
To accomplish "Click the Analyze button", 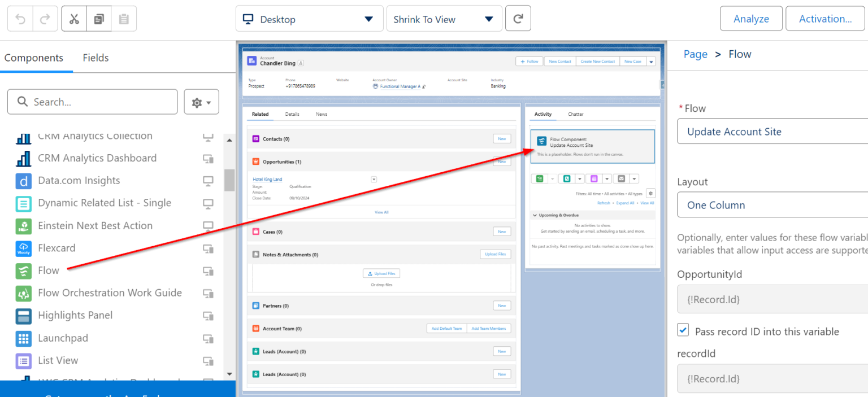I will pyautogui.click(x=750, y=19).
